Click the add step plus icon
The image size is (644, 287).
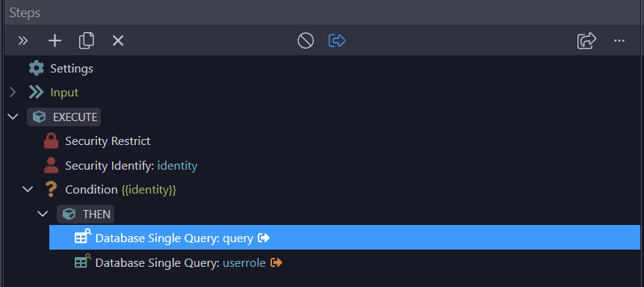(55, 40)
